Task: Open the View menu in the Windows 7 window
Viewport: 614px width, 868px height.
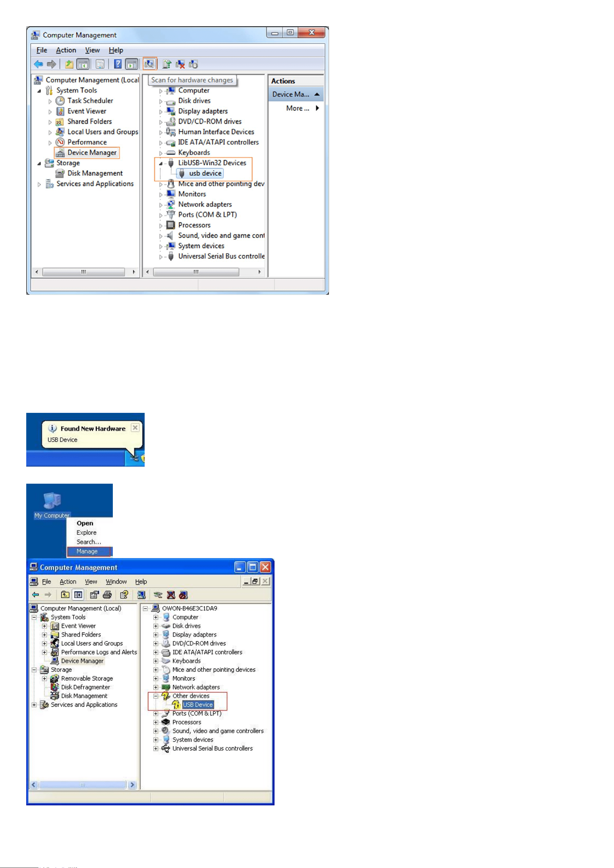Action: pyautogui.click(x=92, y=50)
